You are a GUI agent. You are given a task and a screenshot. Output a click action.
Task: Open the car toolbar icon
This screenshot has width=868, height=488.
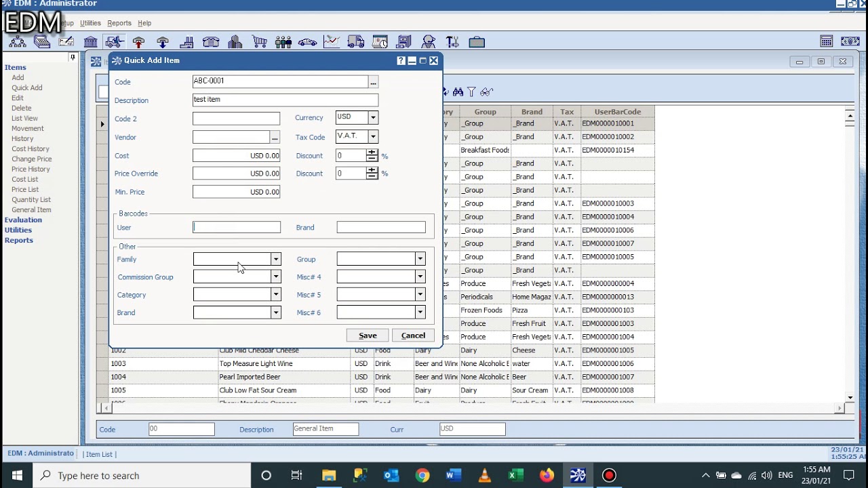pyautogui.click(x=307, y=42)
